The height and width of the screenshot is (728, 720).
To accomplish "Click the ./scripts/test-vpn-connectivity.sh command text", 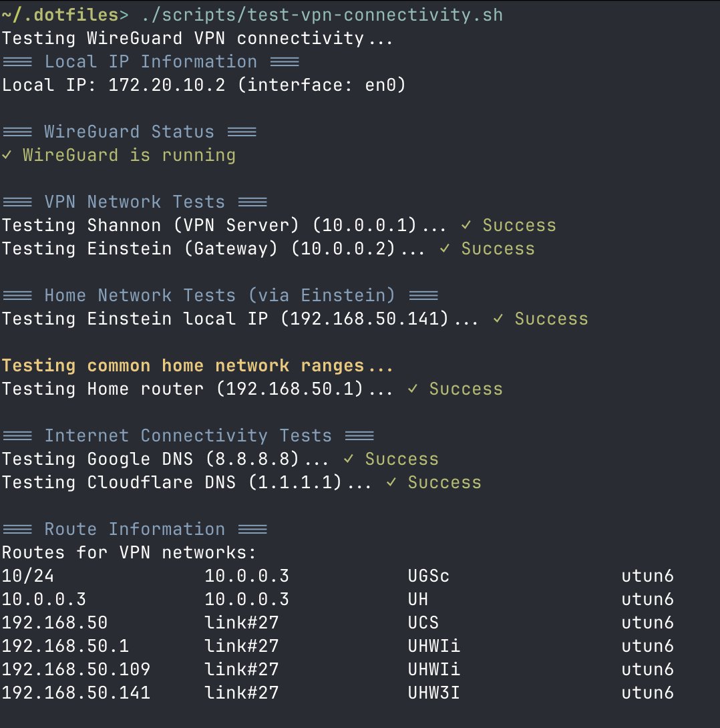I will 322,15.
